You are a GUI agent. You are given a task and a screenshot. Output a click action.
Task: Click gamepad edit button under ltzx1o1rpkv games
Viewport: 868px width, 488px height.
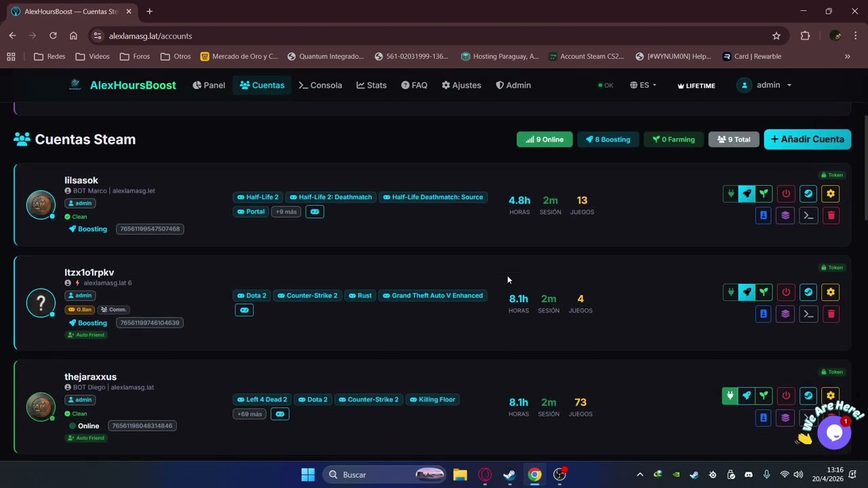(x=244, y=310)
